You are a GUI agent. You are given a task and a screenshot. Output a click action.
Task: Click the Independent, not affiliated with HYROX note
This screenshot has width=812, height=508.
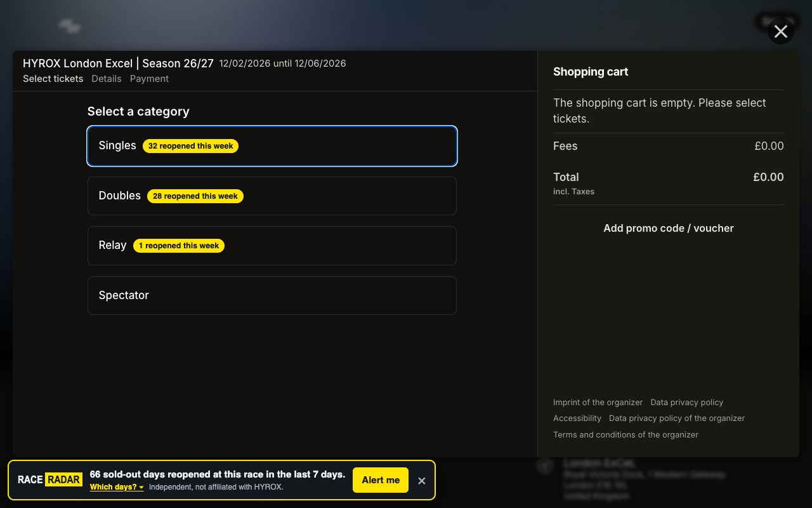point(216,487)
